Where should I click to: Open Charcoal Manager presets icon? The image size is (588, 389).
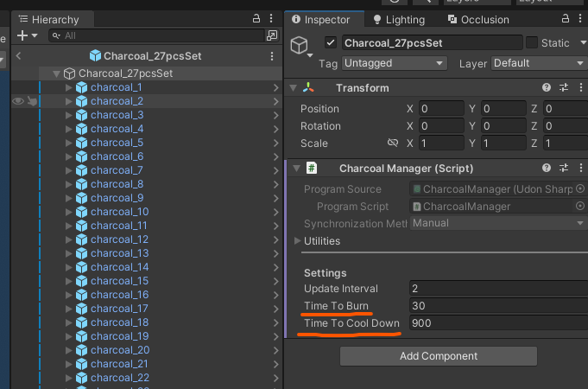pos(564,168)
